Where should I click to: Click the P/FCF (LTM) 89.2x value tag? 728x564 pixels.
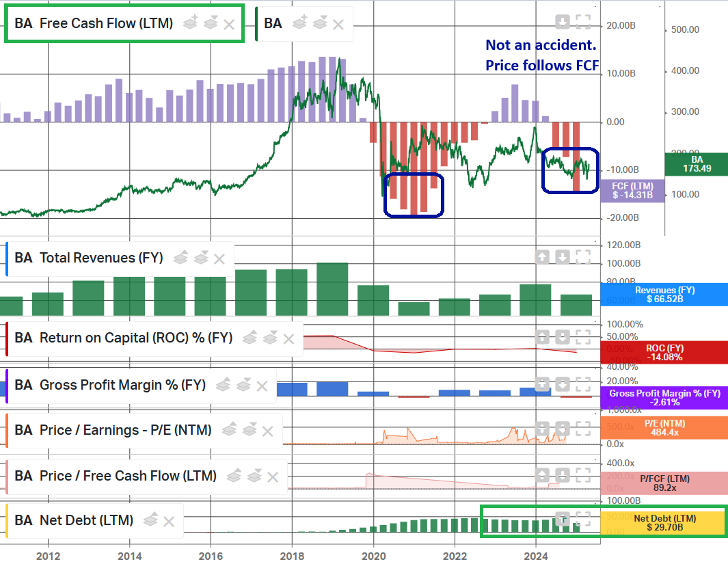coord(664,483)
